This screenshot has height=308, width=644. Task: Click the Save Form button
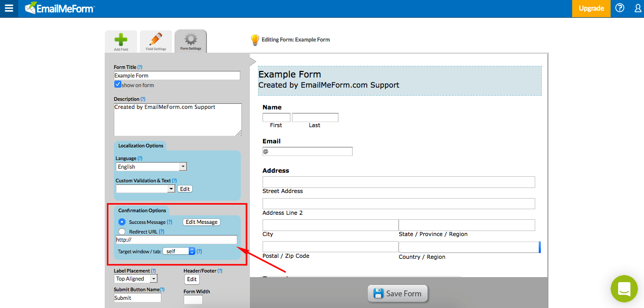398,293
